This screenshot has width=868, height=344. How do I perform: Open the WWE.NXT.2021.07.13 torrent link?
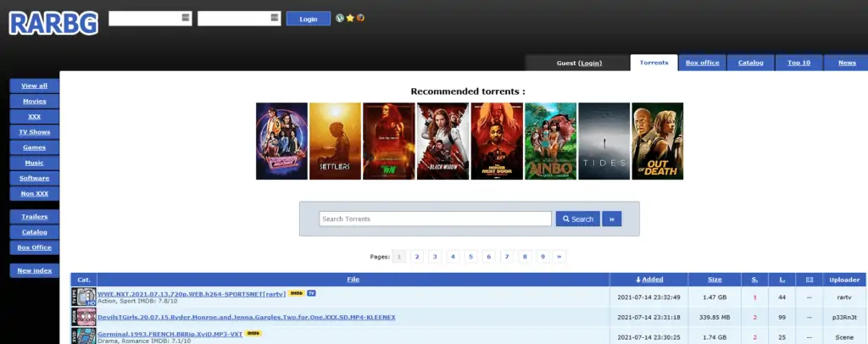[192, 294]
